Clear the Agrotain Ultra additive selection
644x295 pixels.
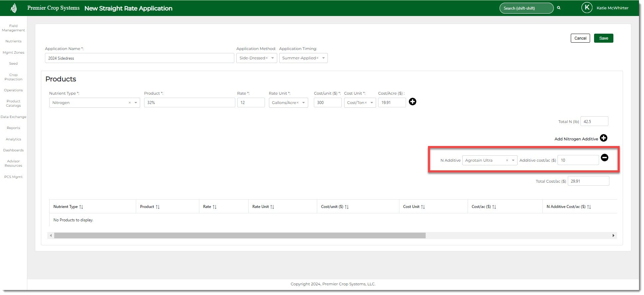pyautogui.click(x=507, y=160)
